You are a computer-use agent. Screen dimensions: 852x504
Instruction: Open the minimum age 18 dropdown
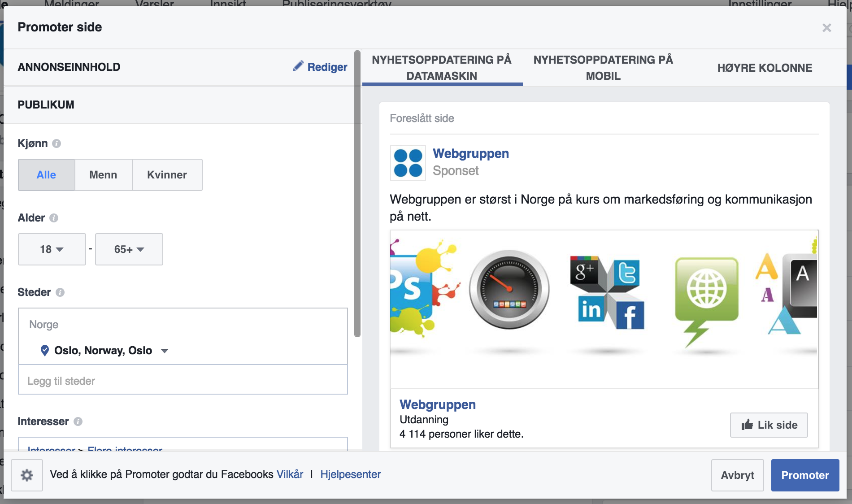tap(52, 249)
